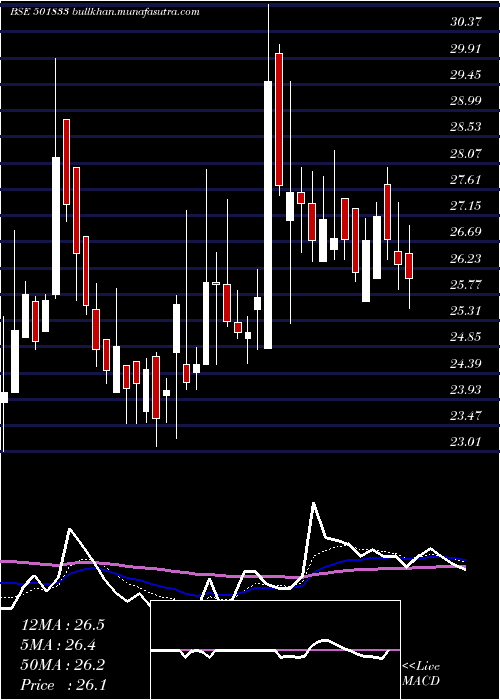Click the 12MA : 26.5 indicator label
This screenshot has height=700, width=500.
(63, 625)
